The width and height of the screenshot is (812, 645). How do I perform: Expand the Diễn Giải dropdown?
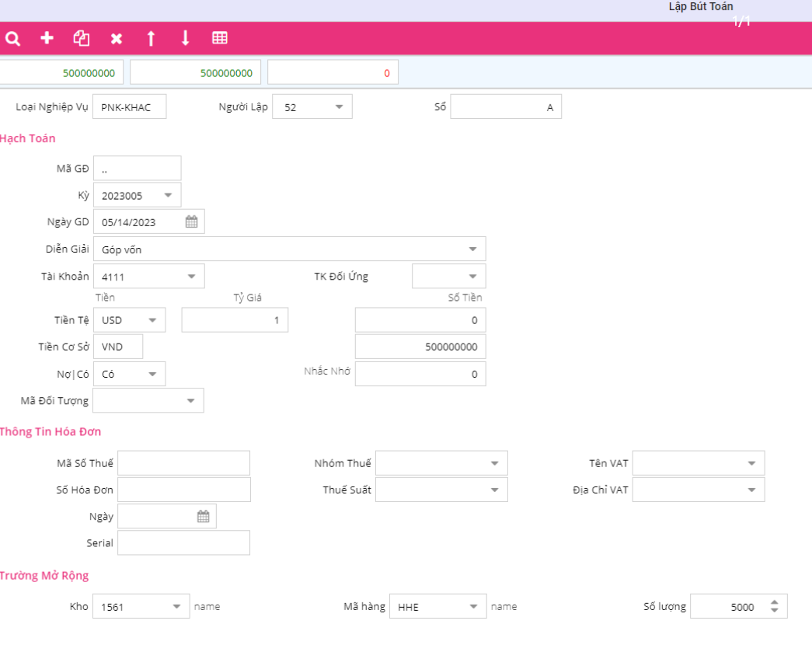472,249
